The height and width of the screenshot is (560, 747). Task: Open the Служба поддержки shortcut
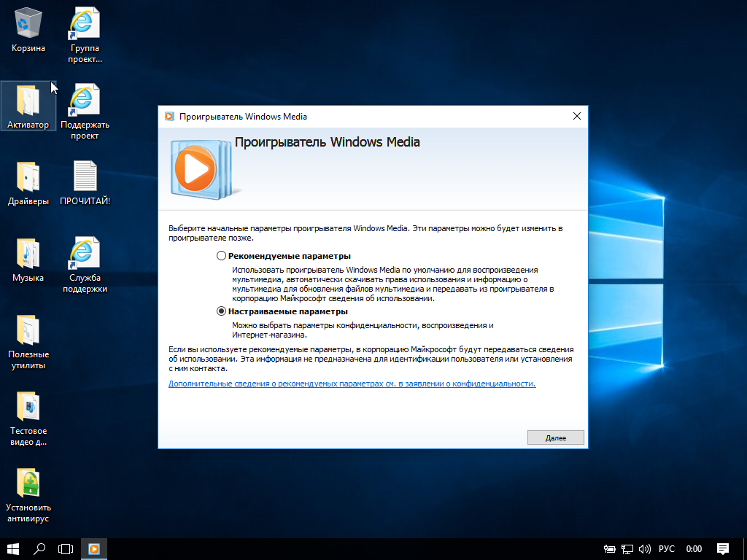pyautogui.click(x=85, y=264)
